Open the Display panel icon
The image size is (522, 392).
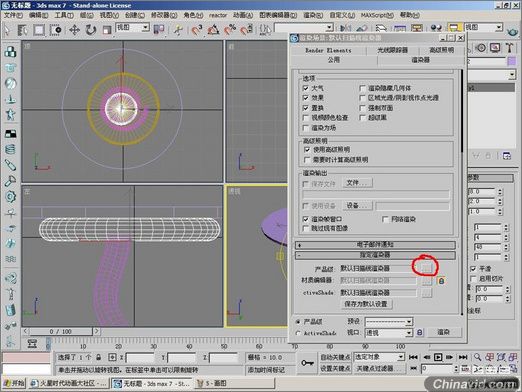click(495, 48)
